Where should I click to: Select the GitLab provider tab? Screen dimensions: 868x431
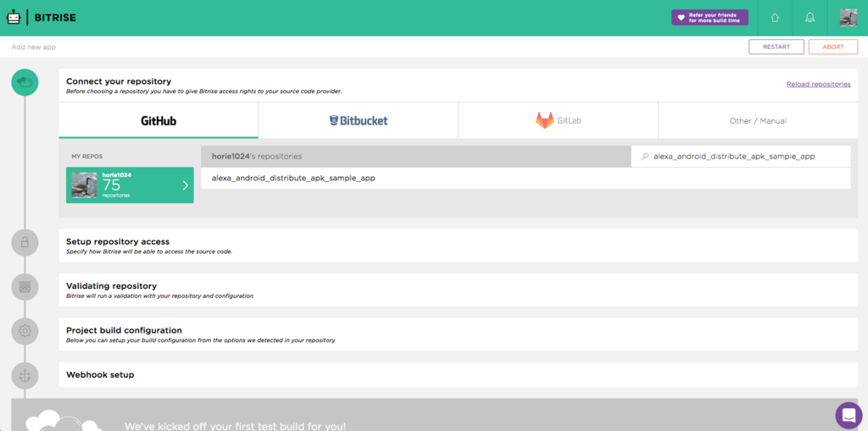coord(558,120)
